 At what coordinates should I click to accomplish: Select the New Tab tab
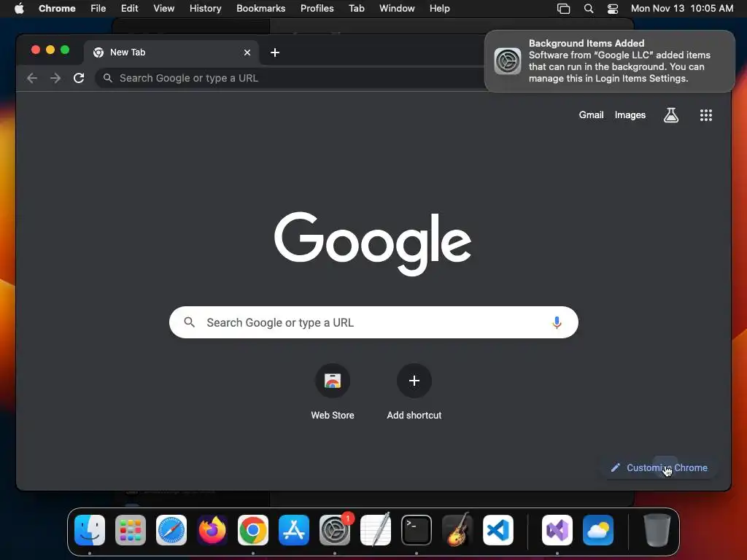tap(171, 52)
